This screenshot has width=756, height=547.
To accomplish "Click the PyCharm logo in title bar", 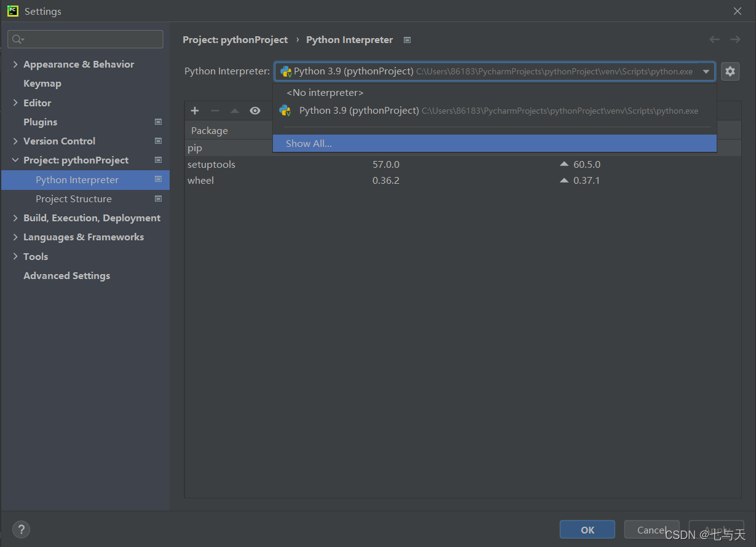I will coord(12,11).
